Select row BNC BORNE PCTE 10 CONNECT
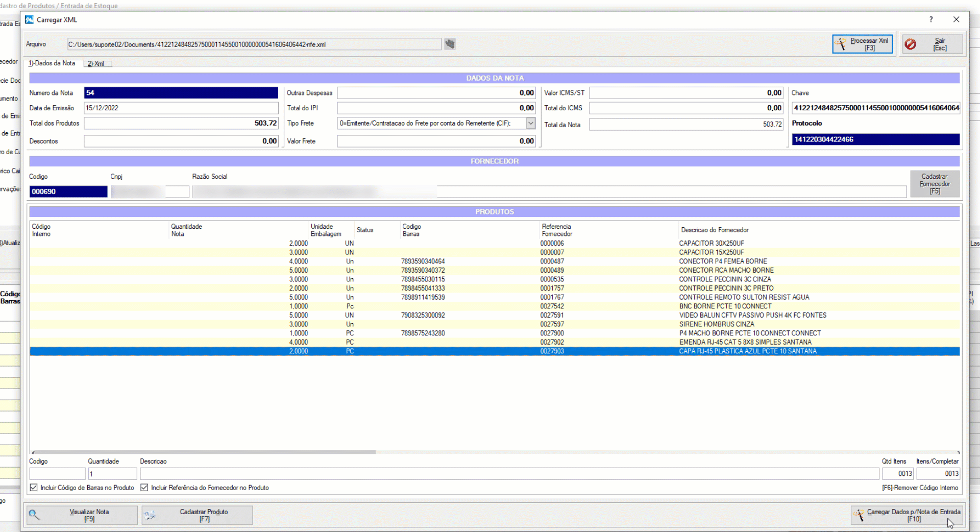 (x=495, y=306)
